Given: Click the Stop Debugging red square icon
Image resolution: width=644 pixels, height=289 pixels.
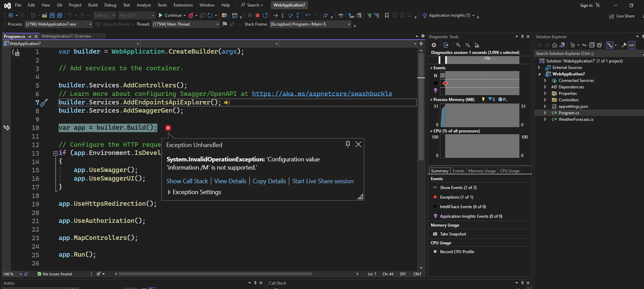Looking at the screenshot, I should tap(258, 15).
